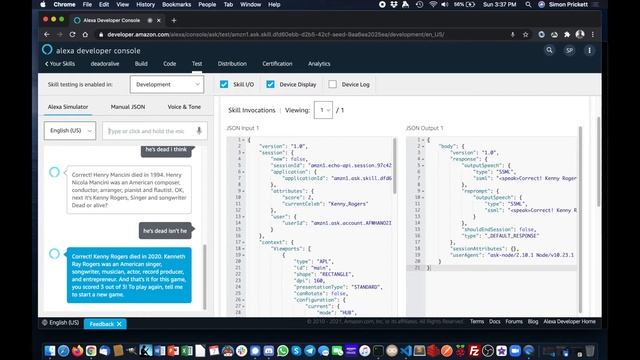Open the Distribution tab

(232, 64)
